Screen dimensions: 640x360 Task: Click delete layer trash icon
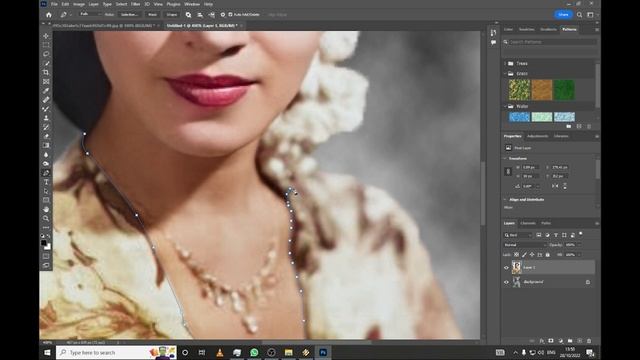589,340
